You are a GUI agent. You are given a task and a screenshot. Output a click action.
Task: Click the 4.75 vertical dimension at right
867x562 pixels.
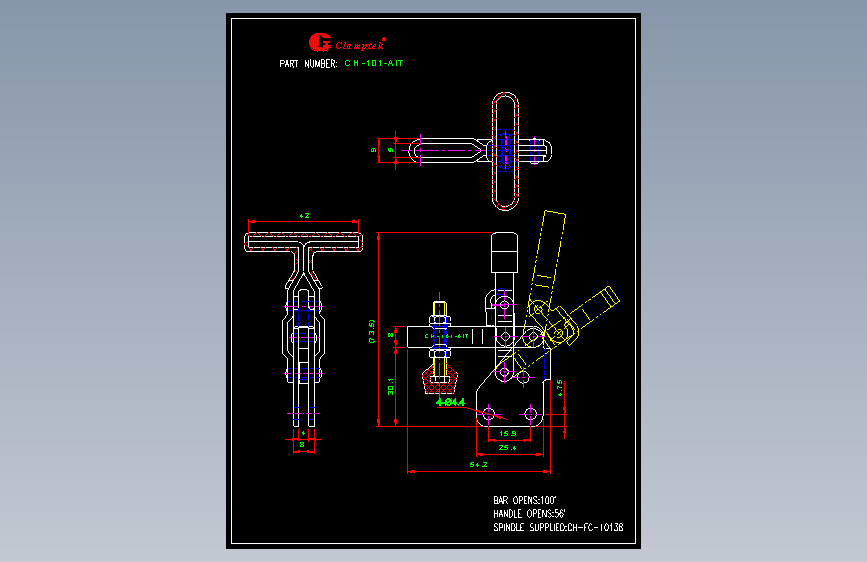560,388
